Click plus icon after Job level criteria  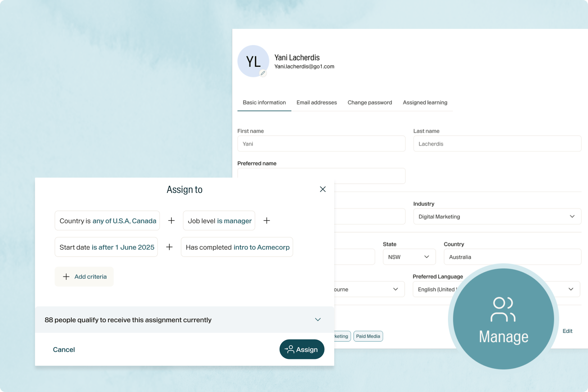[x=266, y=221]
